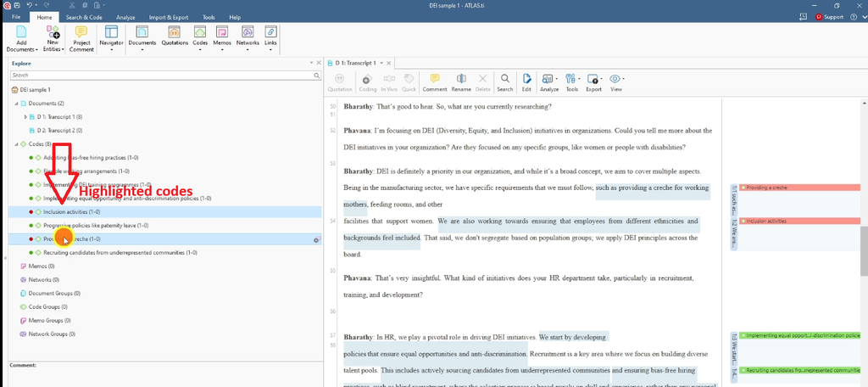Click the Coding icon in the document toolbar
This screenshot has width=868, height=387.
(x=367, y=79)
